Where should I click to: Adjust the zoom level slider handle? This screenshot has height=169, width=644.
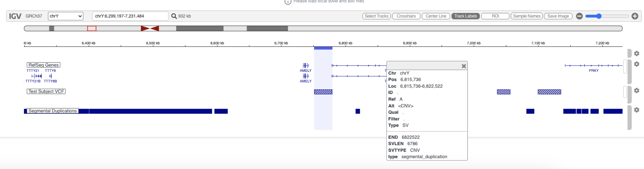599,16
